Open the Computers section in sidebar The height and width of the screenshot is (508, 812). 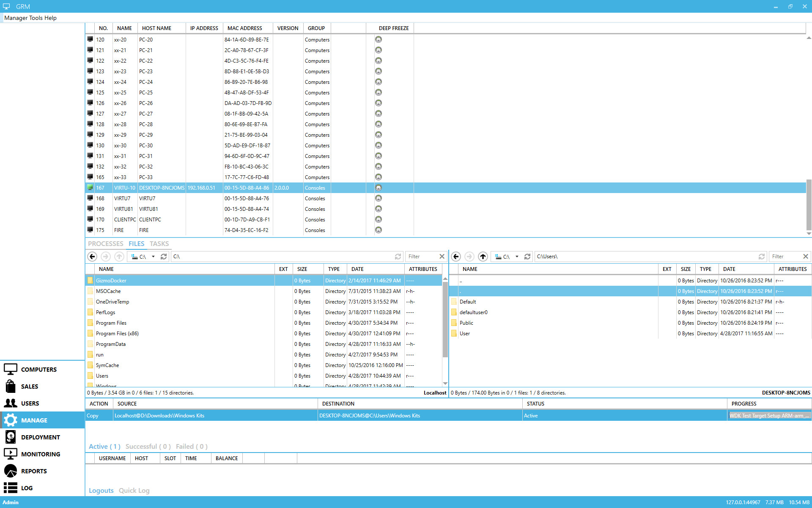pos(38,369)
